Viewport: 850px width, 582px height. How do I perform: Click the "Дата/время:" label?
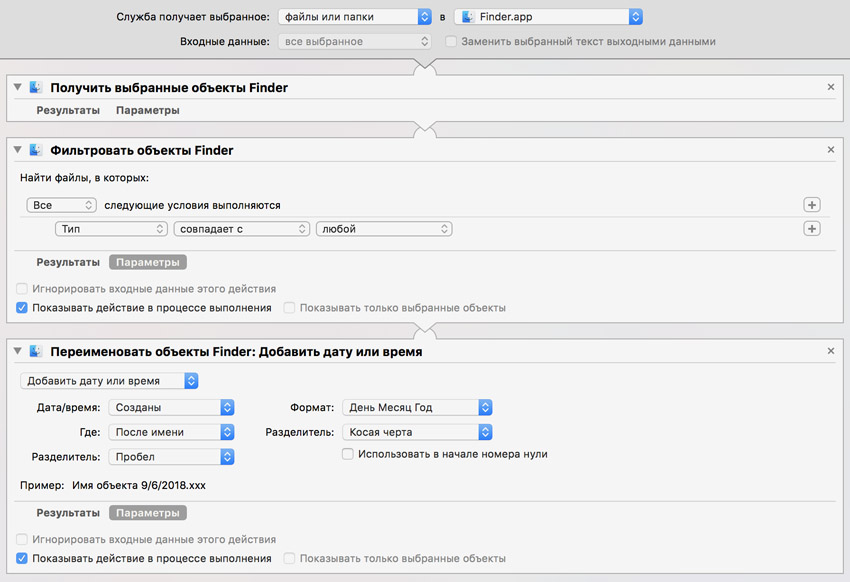click(x=68, y=408)
